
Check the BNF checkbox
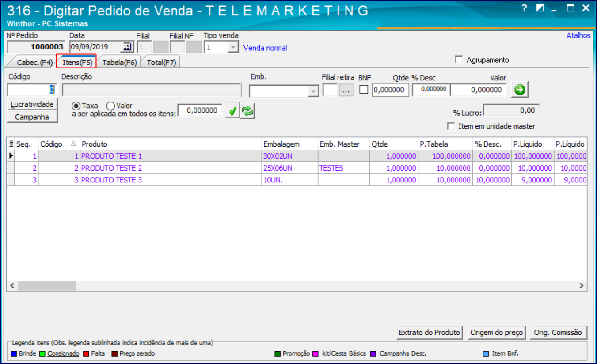tap(364, 90)
